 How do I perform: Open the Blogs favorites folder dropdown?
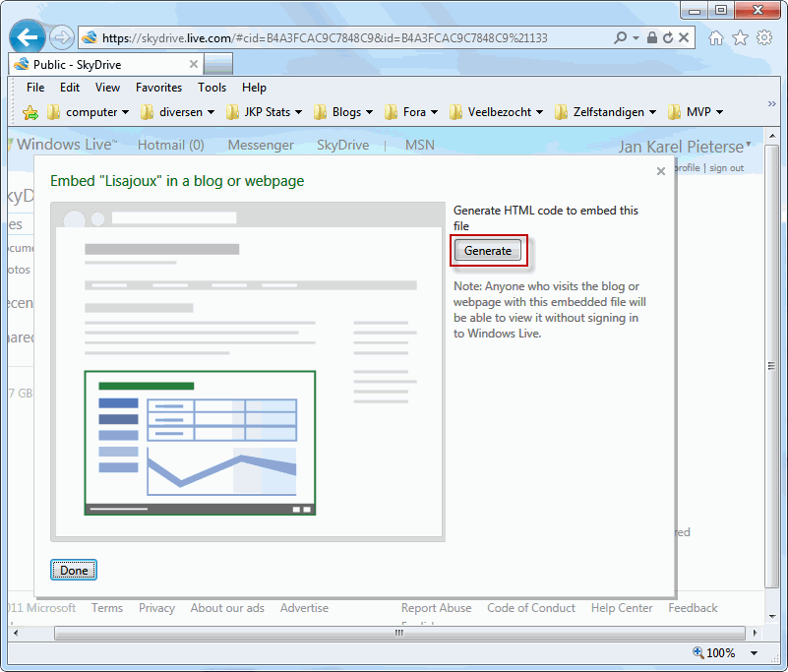point(343,112)
